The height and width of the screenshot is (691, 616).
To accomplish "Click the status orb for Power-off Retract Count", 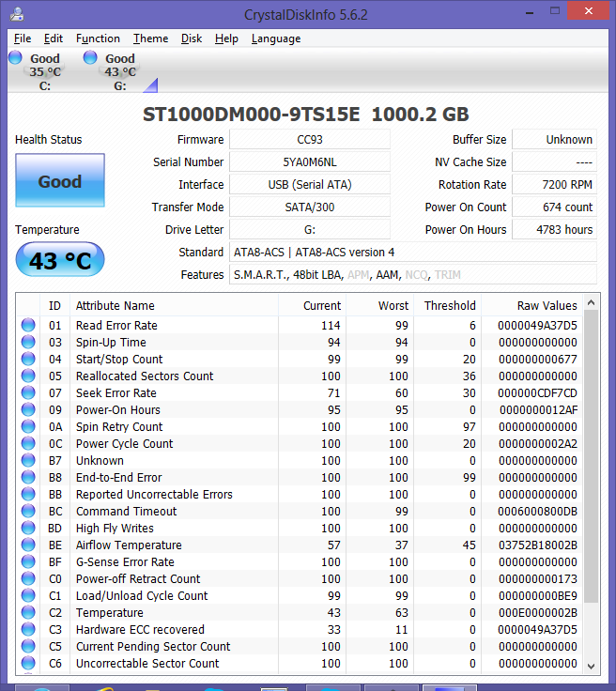I will point(28,578).
